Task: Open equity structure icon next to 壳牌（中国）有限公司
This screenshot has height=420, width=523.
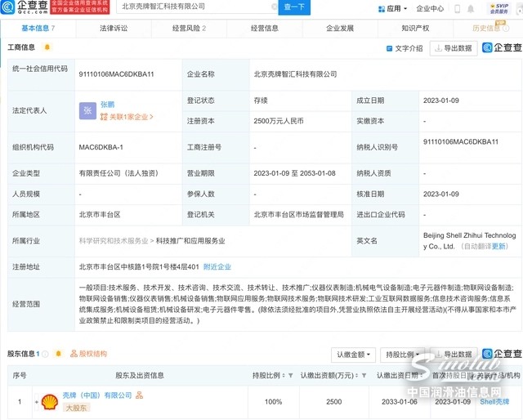Action: [139, 395]
